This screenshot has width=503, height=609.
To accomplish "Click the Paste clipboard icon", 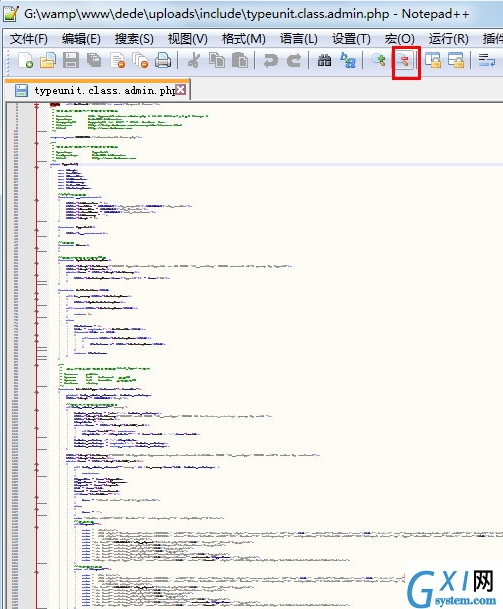I will point(240,61).
